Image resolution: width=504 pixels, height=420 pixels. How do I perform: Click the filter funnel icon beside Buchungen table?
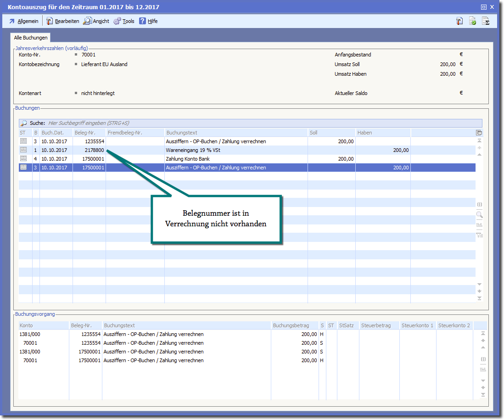point(479,235)
